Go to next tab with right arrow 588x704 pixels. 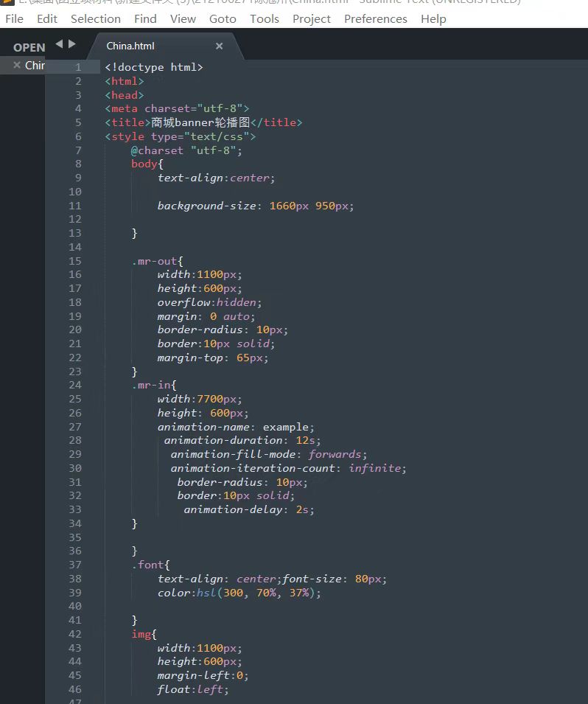(71, 44)
